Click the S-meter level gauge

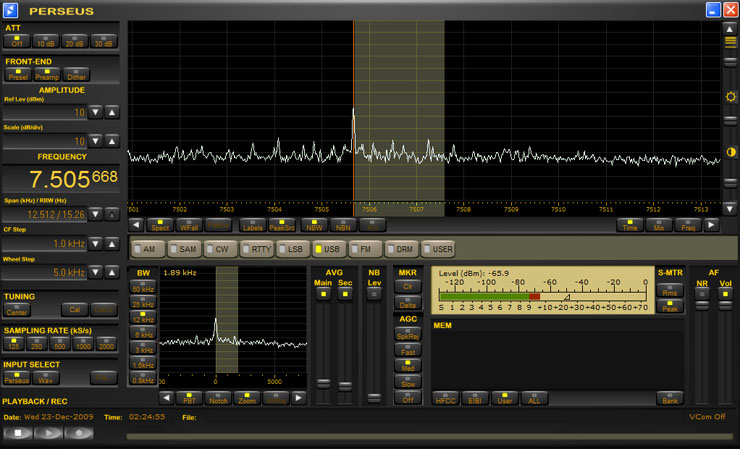[542, 290]
